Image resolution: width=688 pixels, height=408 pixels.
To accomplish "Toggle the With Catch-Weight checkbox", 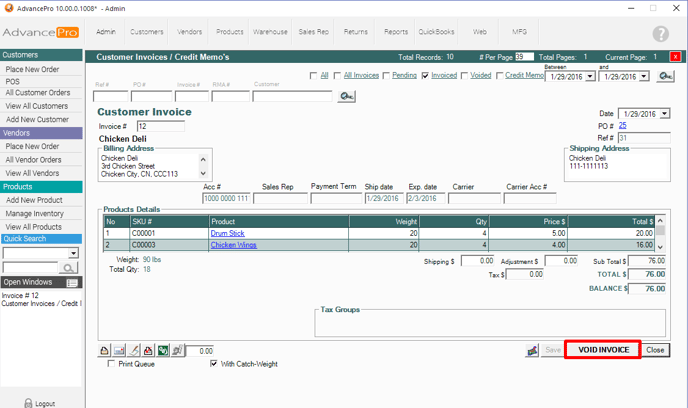I will 214,364.
